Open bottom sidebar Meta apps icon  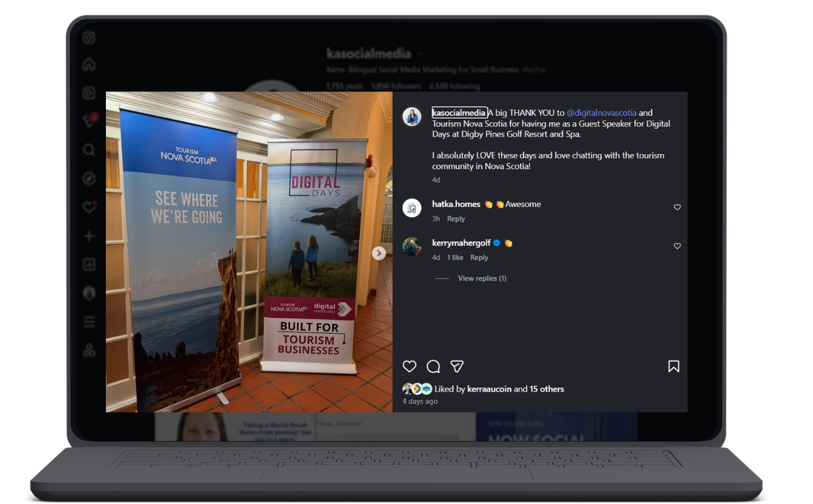(89, 351)
